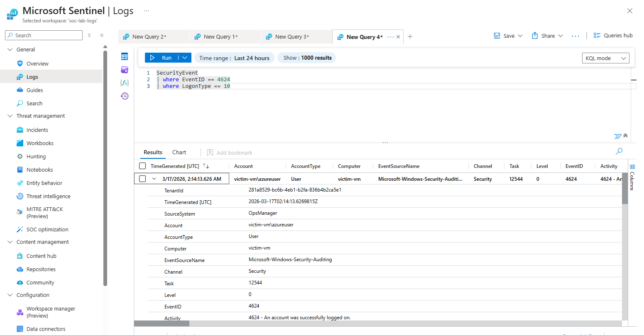The image size is (644, 335).
Task: Change the Last 24 hours time range
Action: [x=234, y=58]
